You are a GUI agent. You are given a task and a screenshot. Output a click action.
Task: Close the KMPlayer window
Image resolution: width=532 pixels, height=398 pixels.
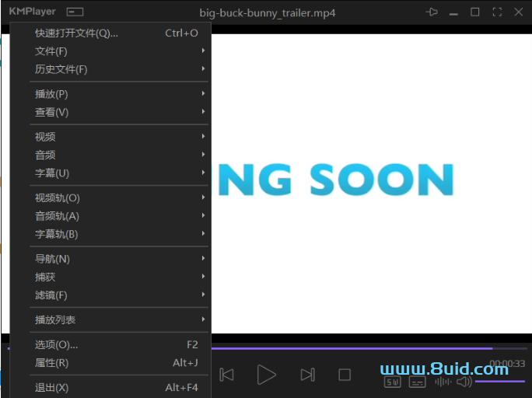point(519,12)
